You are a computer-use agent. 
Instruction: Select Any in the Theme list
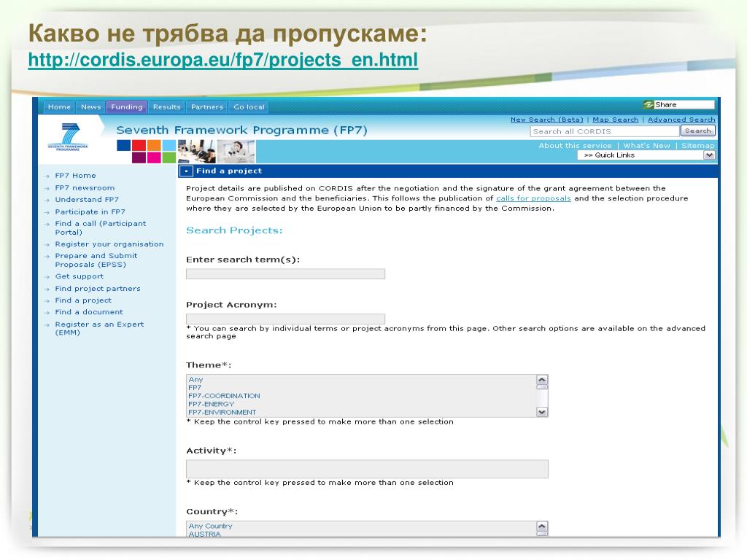(196, 379)
